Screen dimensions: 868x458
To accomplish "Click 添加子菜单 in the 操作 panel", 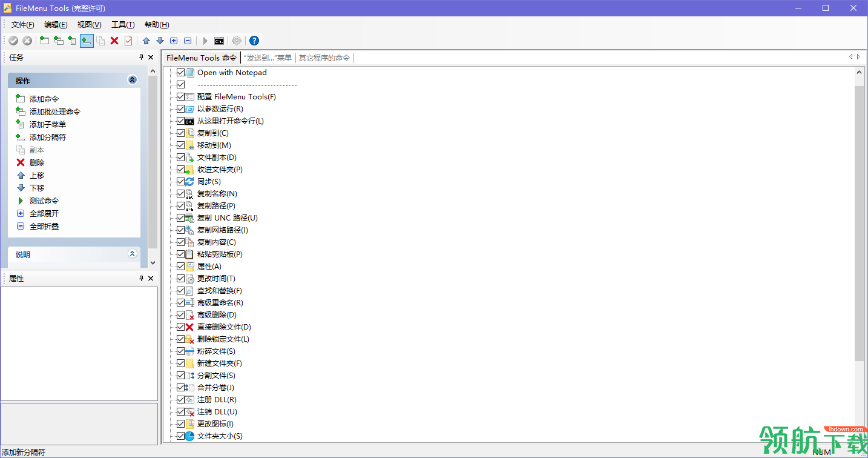I will click(48, 124).
